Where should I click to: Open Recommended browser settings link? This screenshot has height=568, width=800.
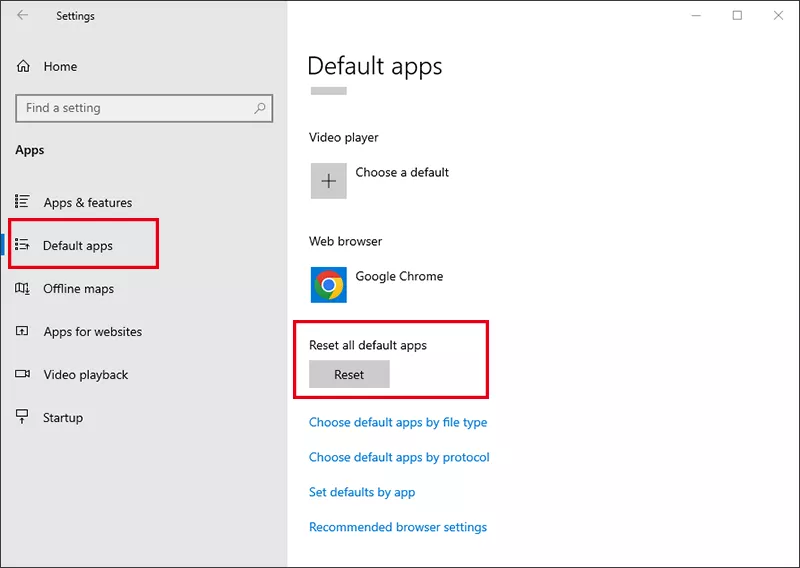point(398,527)
